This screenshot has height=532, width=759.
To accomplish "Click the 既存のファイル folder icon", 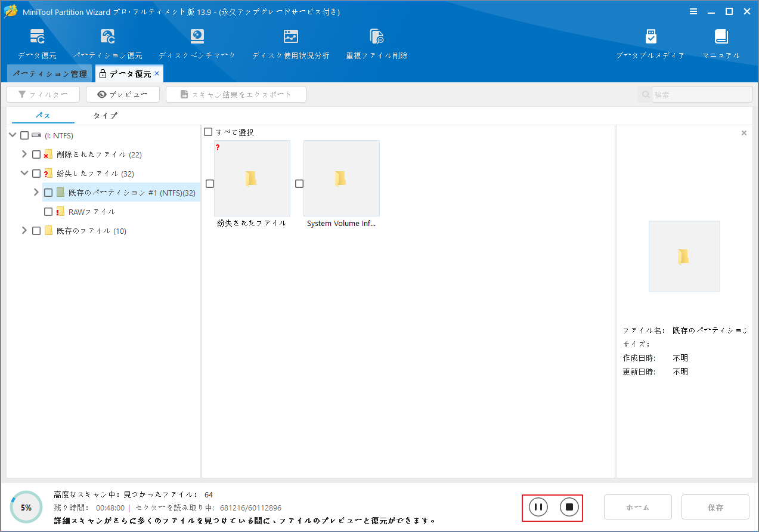I will [48, 231].
